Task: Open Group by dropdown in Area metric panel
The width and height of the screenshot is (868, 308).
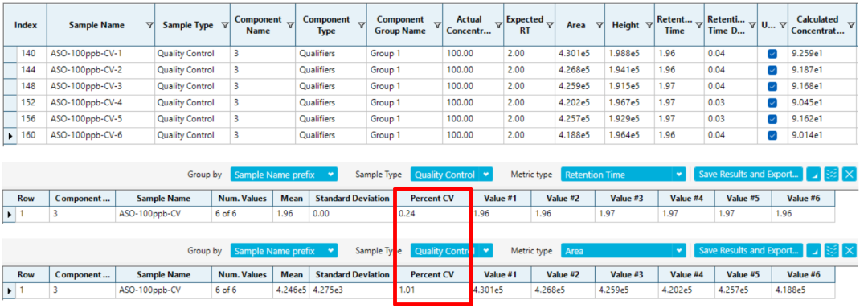Action: click(x=284, y=251)
